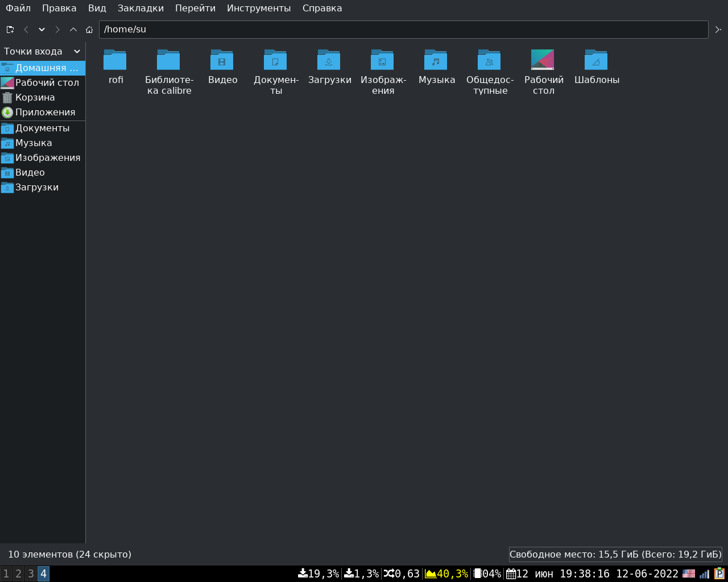This screenshot has height=582, width=728.
Task: Select the Шаблоны folder icon
Action: point(596,60)
